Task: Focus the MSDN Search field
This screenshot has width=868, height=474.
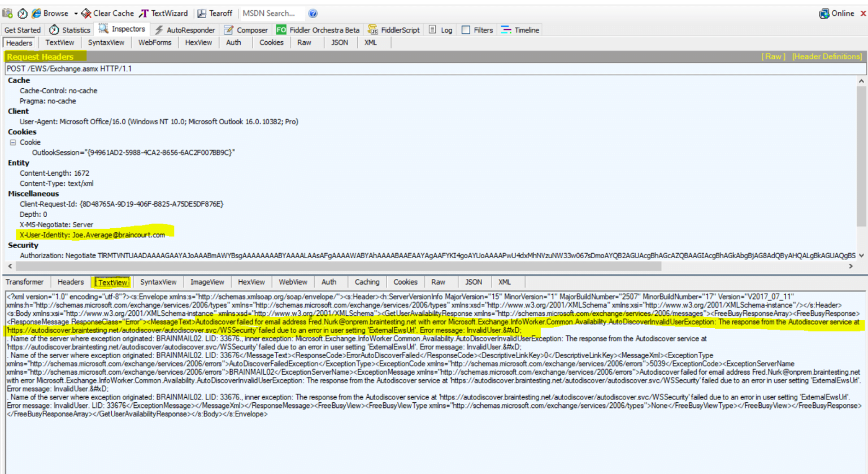Action: click(272, 13)
